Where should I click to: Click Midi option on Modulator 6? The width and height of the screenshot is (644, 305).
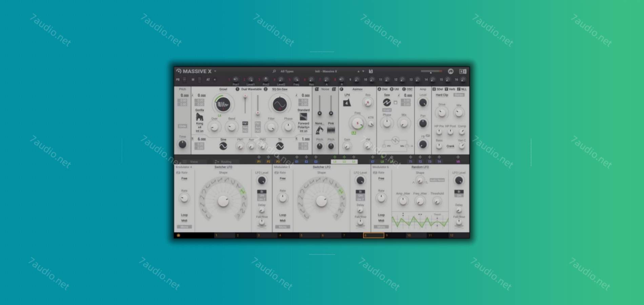(x=381, y=221)
